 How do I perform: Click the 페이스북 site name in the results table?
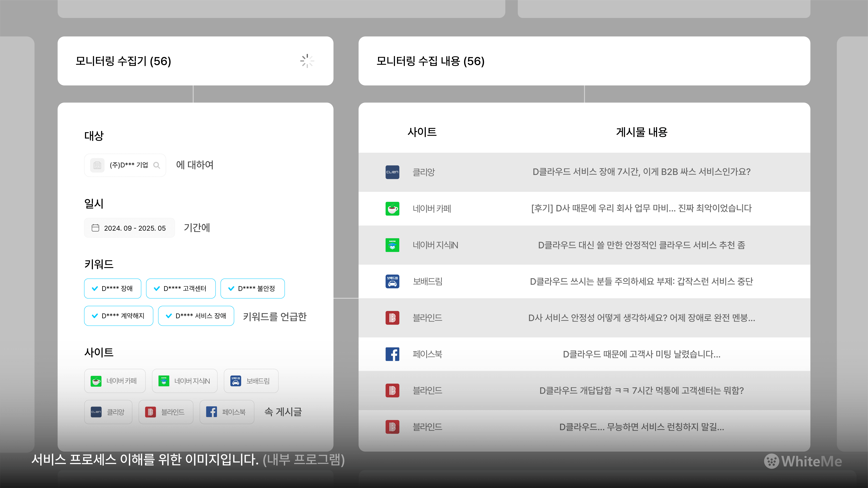[428, 354]
